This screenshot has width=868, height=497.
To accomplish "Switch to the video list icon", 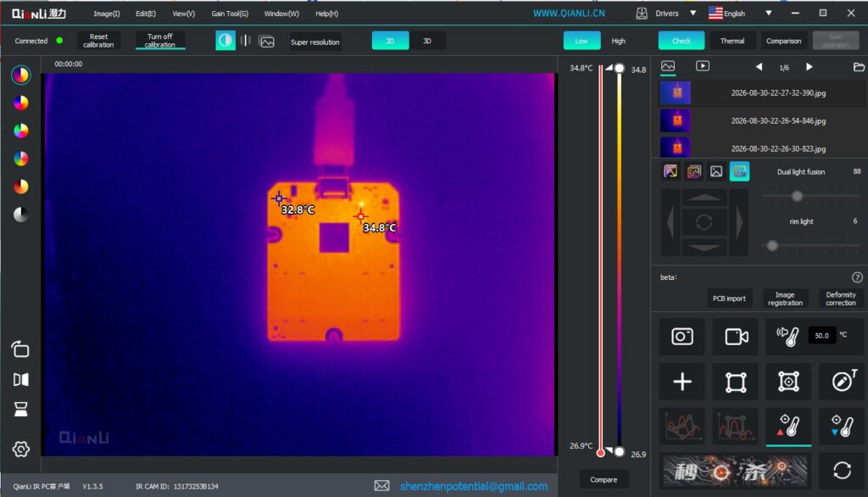I will coord(703,66).
